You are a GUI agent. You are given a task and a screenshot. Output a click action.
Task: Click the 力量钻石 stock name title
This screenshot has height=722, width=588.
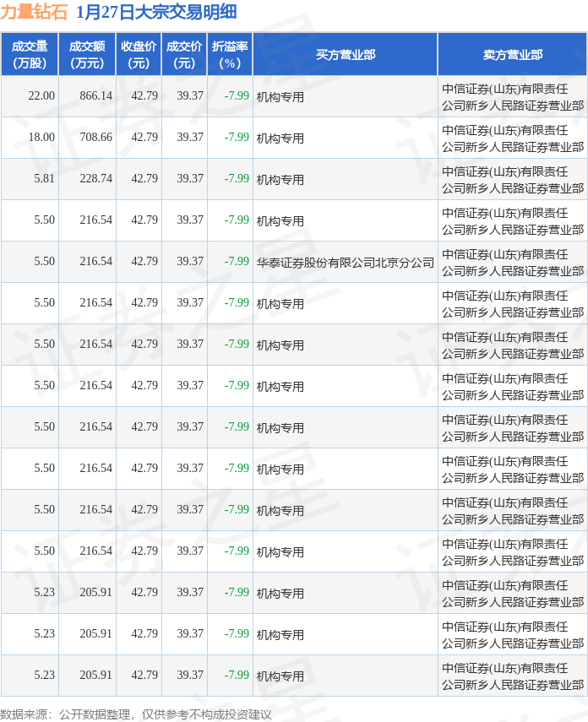[34, 12]
